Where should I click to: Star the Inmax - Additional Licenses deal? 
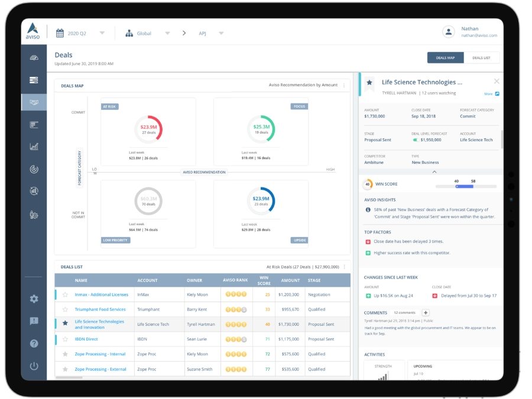65,294
